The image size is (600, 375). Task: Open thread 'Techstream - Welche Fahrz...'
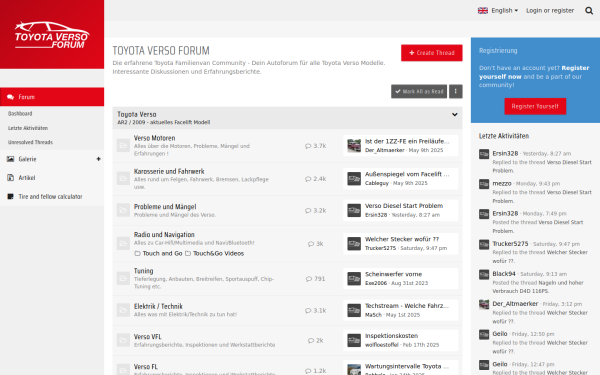[407, 306]
